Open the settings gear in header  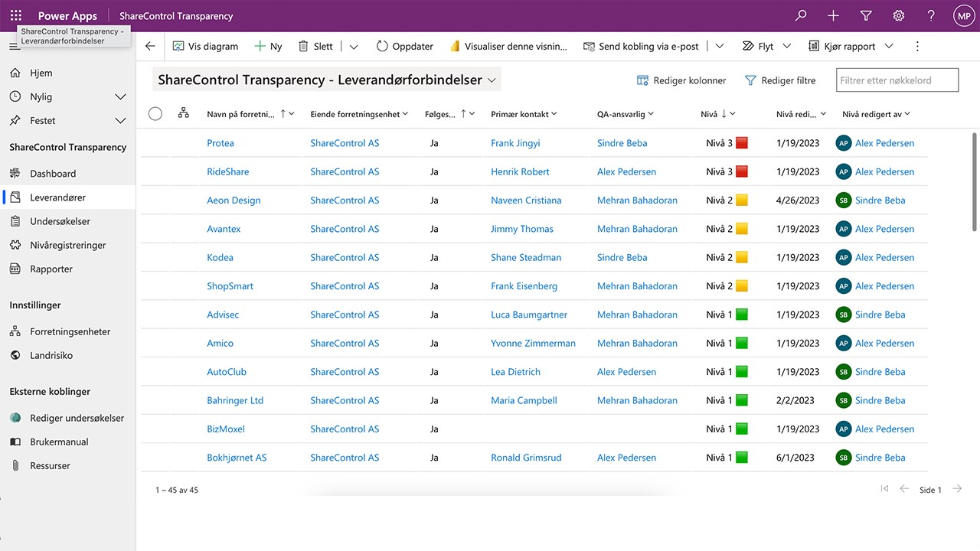tap(899, 15)
